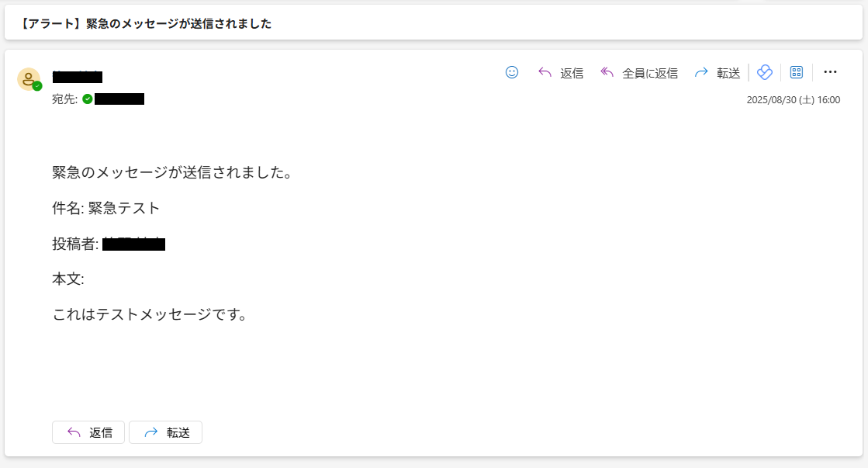Click the 本文: label
This screenshot has width=868, height=468.
pos(68,279)
